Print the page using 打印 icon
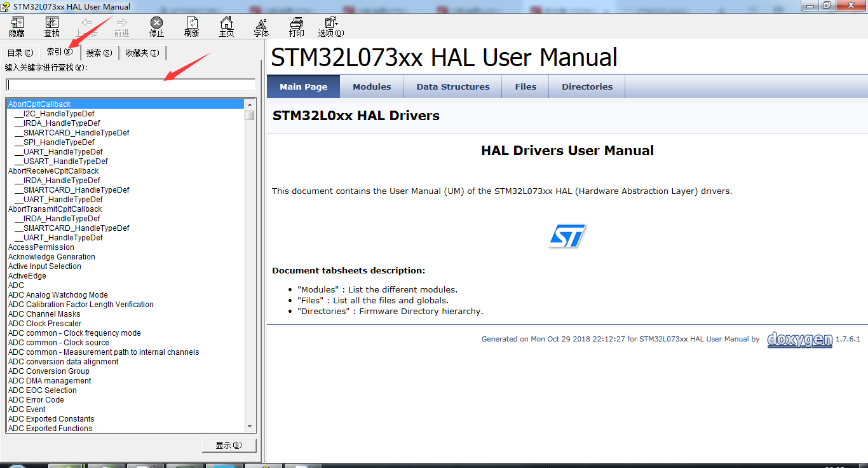Screen dimensions: 868x468 click(296, 26)
